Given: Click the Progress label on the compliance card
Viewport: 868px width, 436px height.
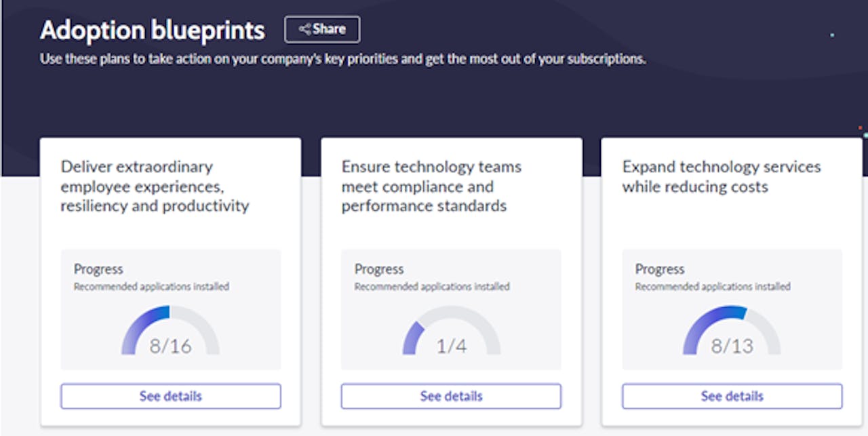Looking at the screenshot, I should tap(378, 269).
